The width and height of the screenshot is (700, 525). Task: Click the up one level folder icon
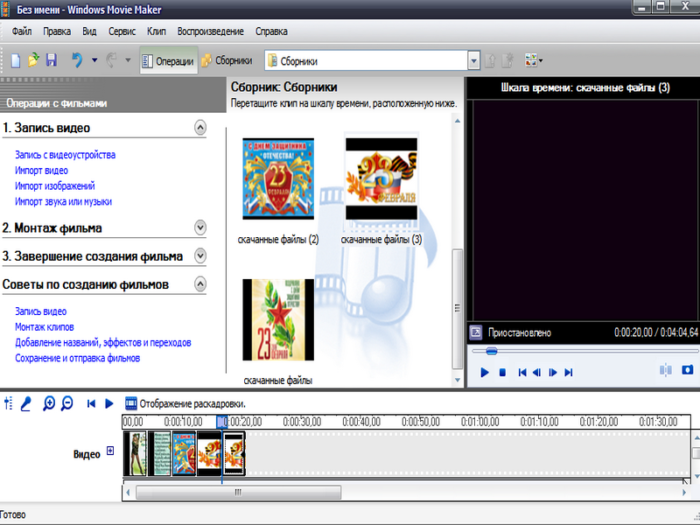tap(490, 60)
